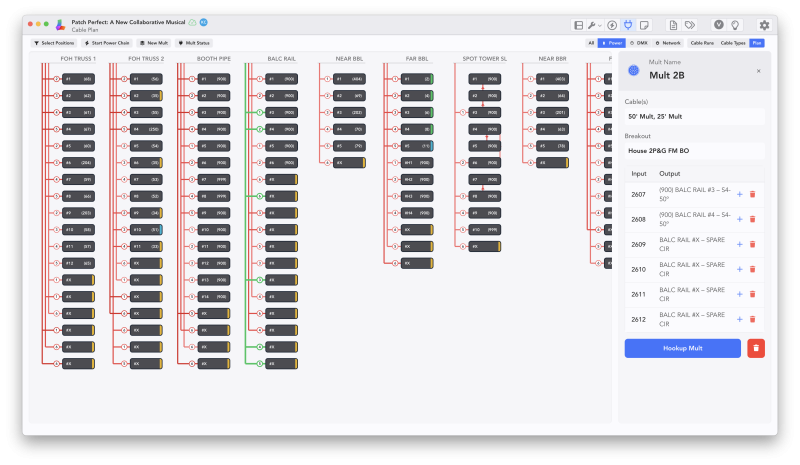Click the plus icon on row 2611

(x=739, y=295)
